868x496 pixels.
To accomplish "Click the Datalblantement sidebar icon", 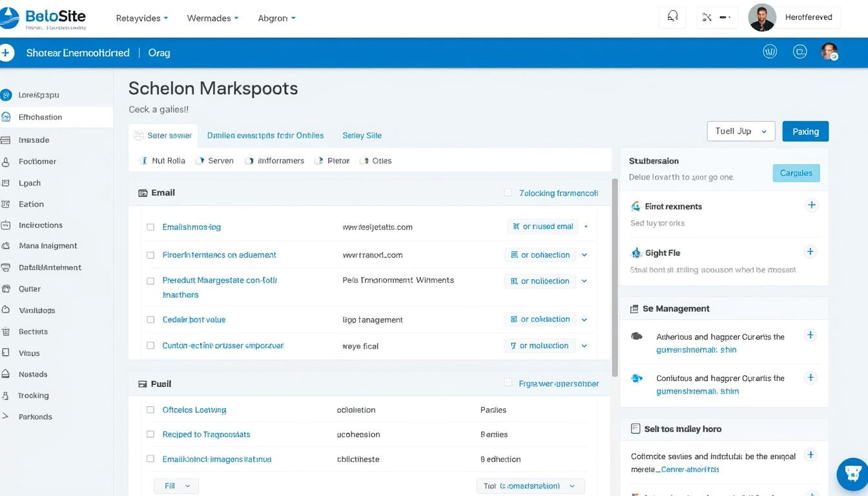I will coord(6,267).
